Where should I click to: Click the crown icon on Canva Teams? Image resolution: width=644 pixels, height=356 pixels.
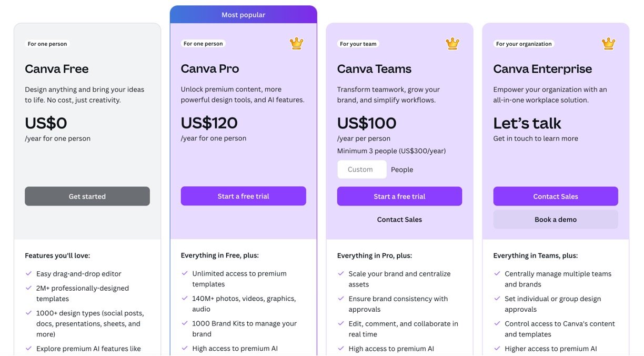[x=452, y=44]
